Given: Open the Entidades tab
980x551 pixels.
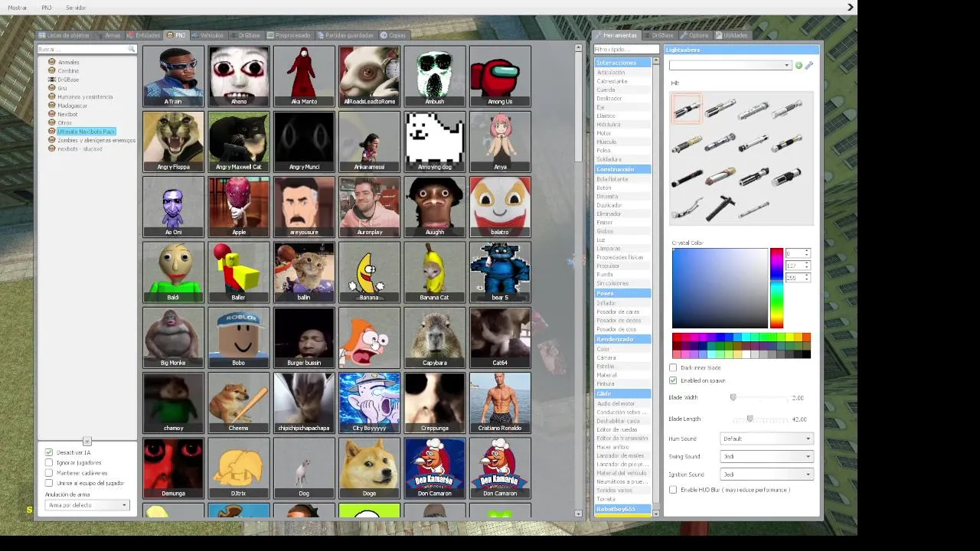Looking at the screenshot, I should pos(143,35).
